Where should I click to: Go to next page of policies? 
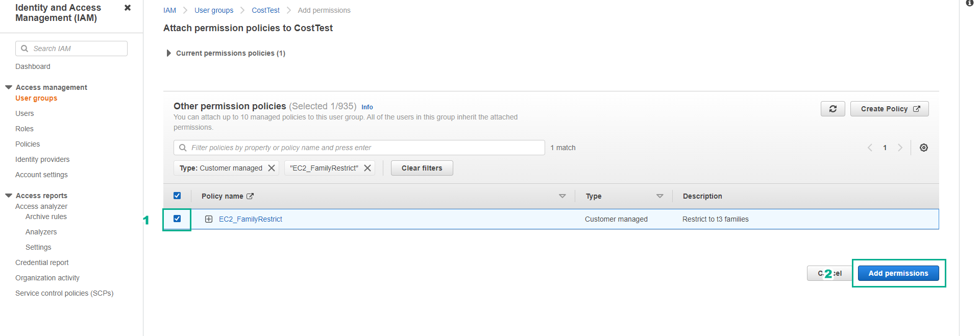(900, 148)
